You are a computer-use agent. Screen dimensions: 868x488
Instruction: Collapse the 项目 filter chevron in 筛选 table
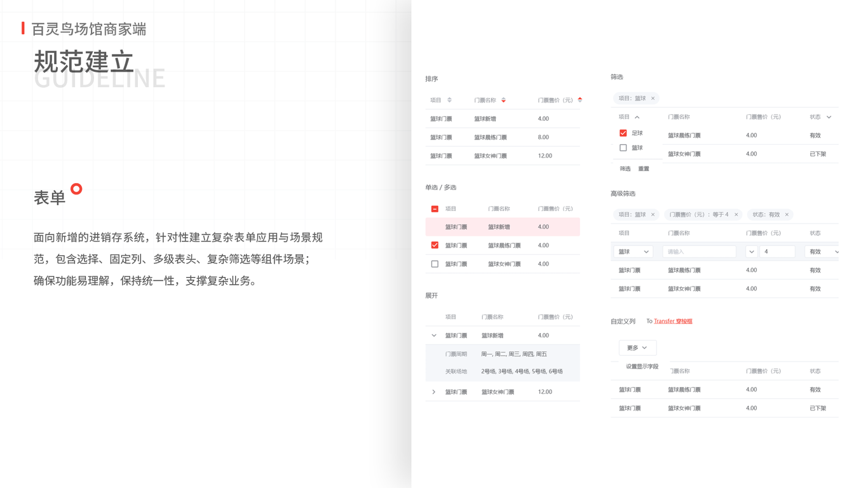coord(637,118)
